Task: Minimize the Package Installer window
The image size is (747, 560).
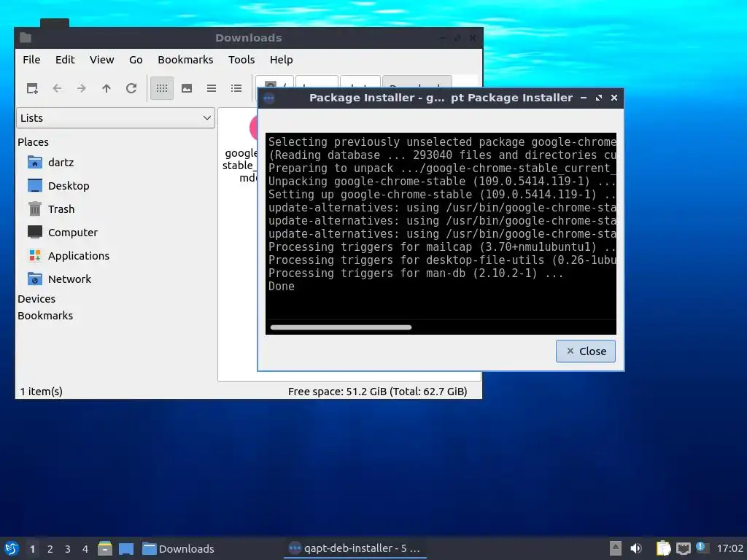Action: coord(584,98)
